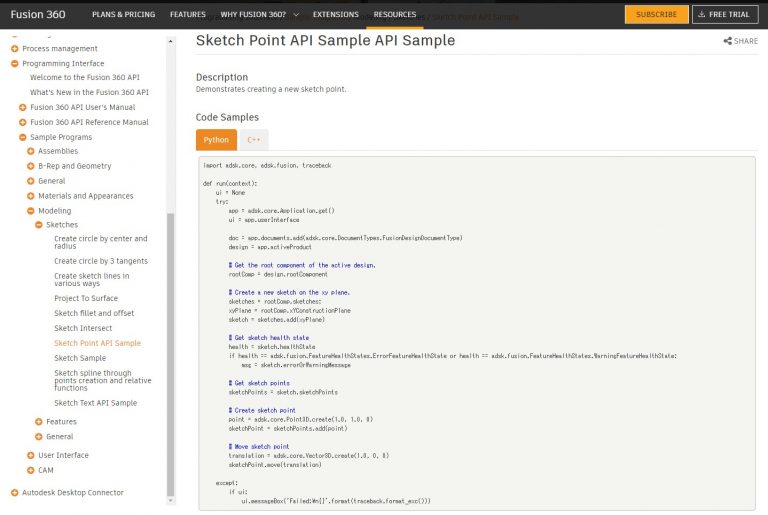Expand the CAM tree node

[x=30, y=470]
